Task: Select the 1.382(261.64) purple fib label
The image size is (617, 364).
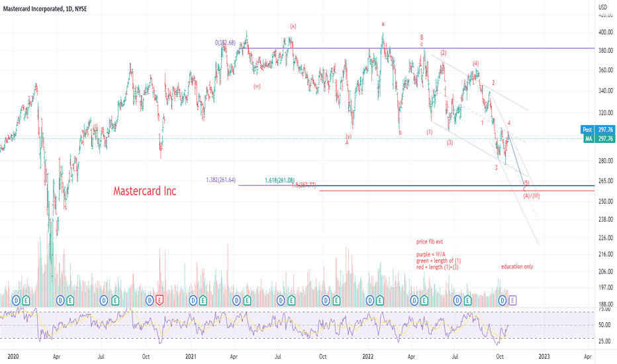Action: point(220,180)
